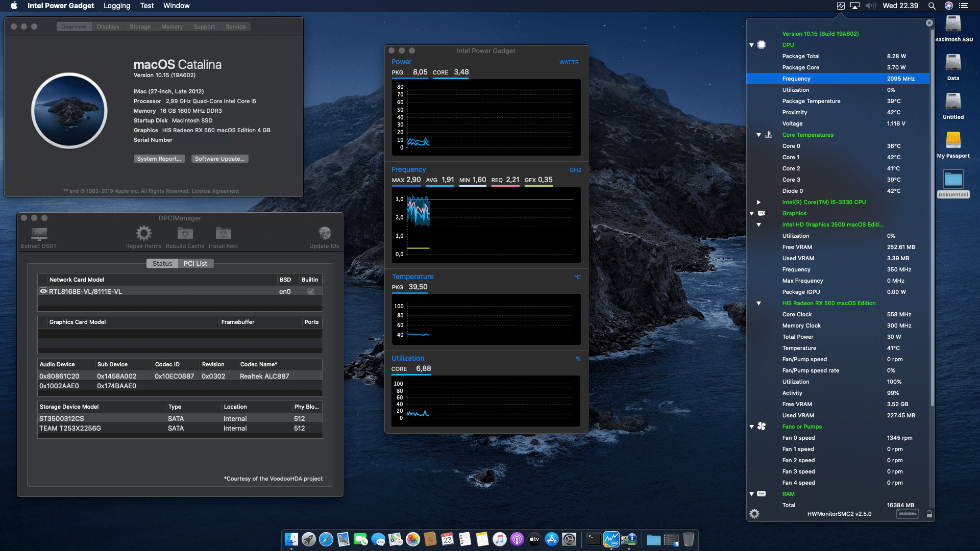Click the System Report button
The width and height of the screenshot is (980, 551).
(x=159, y=159)
